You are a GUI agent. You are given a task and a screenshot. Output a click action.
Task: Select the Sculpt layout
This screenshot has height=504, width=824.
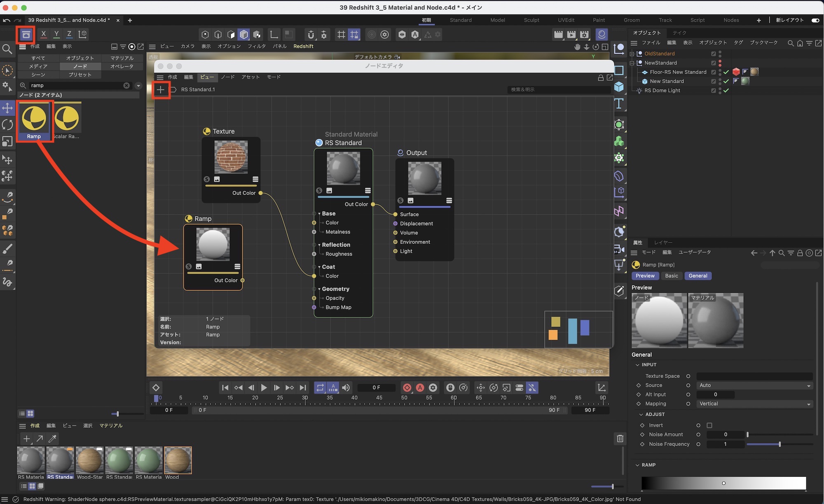531,20
